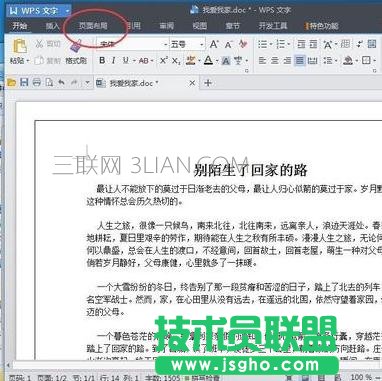382x381 pixels.
Task: Open the 特色功能 tab
Action: (322, 26)
